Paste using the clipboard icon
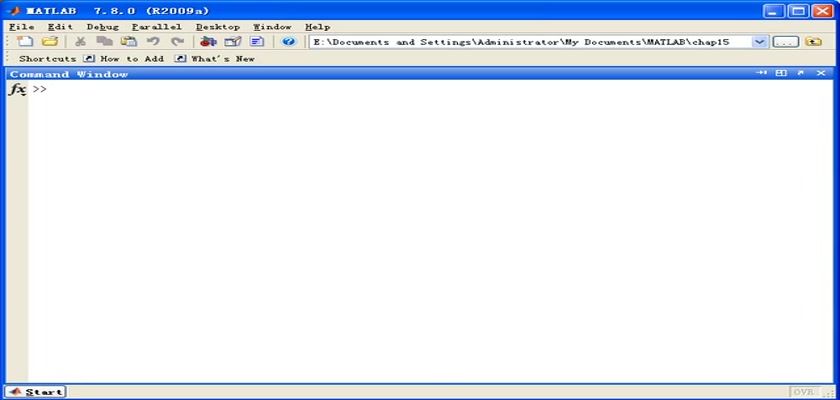 pos(129,41)
